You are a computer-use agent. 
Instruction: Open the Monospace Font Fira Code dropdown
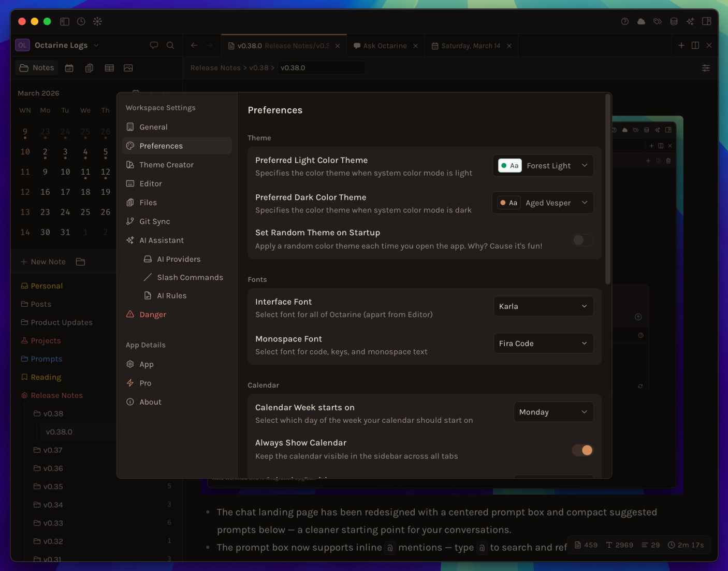coord(544,343)
